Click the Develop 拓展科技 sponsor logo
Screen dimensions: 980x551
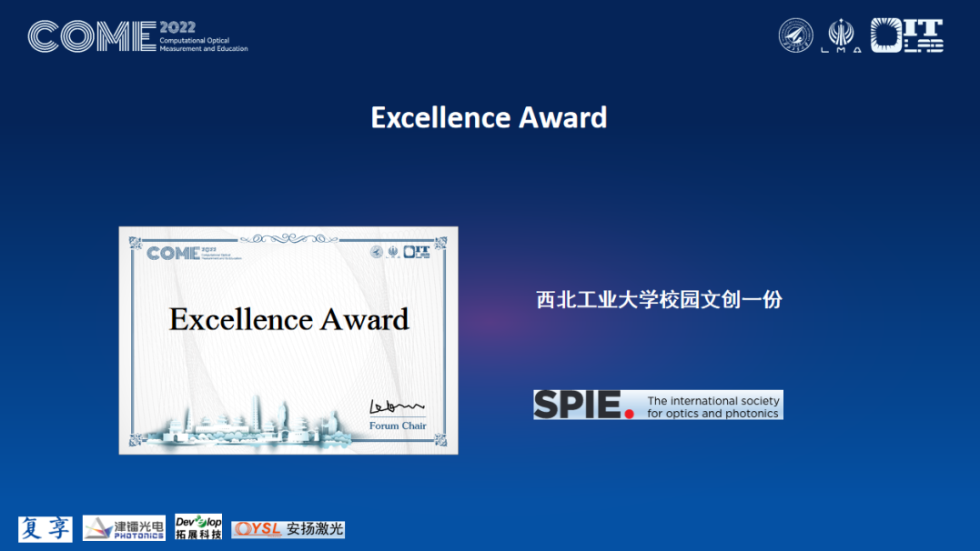[x=198, y=527]
